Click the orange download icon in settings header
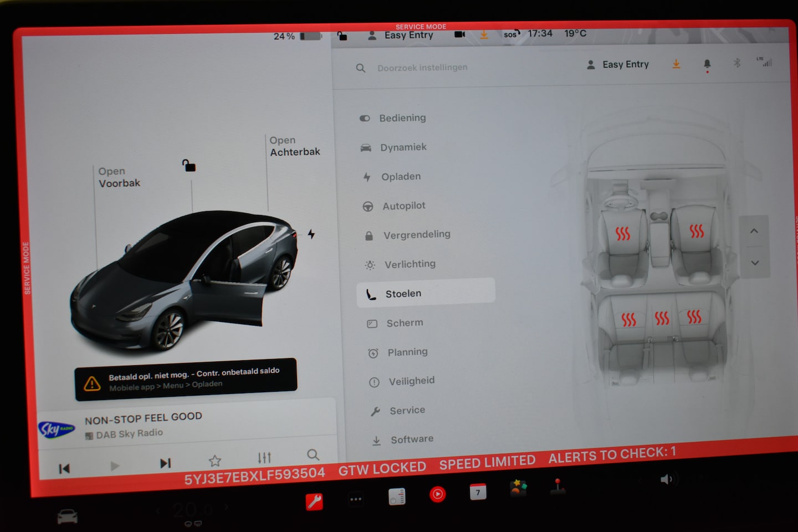 click(x=677, y=64)
